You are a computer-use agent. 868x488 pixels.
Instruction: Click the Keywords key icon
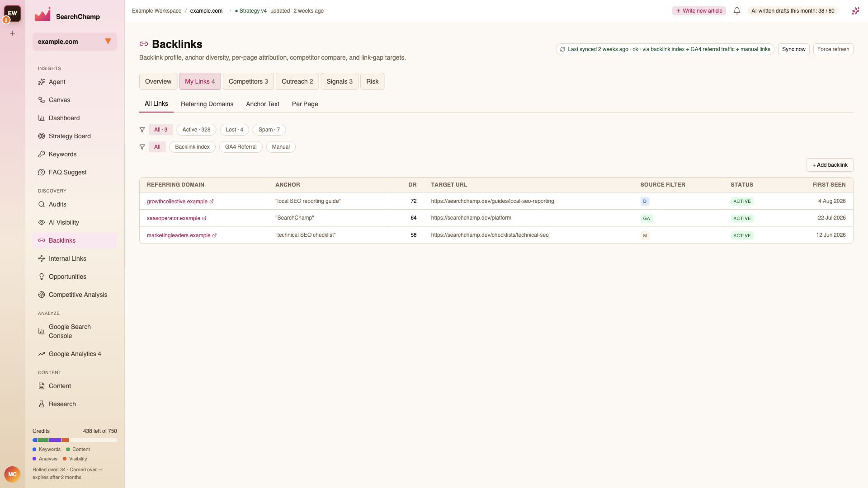click(x=42, y=154)
